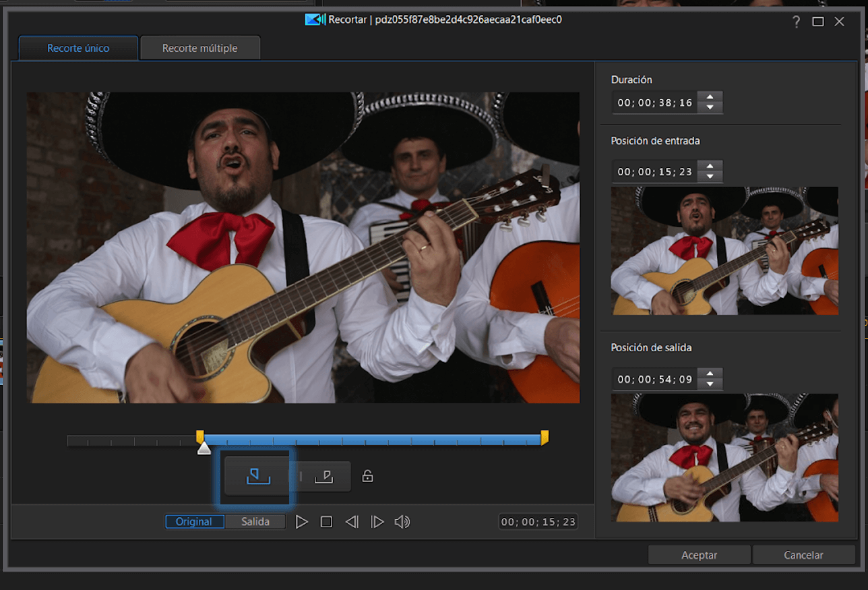Click the Posición de entrada thumbnail image

[x=724, y=251]
